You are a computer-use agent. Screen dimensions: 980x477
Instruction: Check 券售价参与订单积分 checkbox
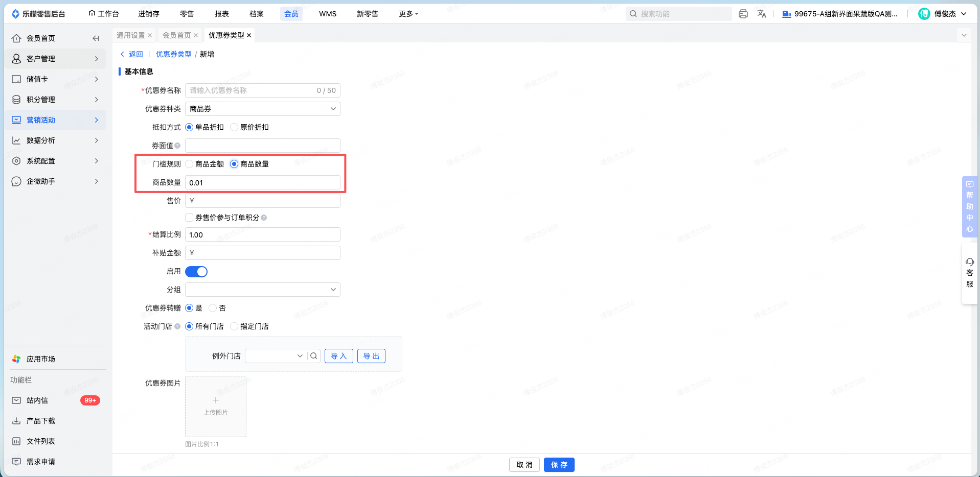tap(189, 218)
